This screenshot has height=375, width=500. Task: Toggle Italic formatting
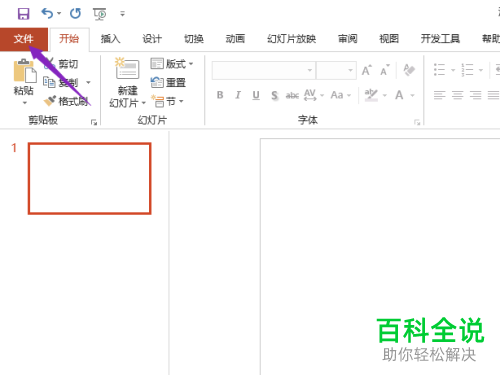click(x=238, y=95)
